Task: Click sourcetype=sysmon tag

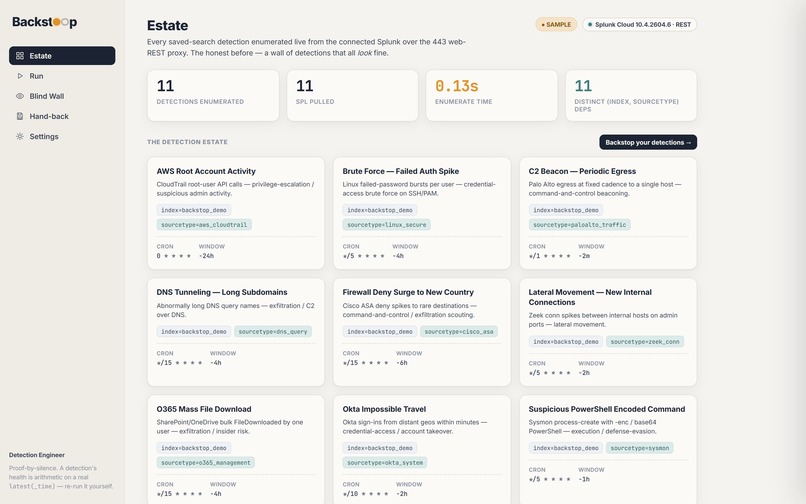Action: pos(640,448)
